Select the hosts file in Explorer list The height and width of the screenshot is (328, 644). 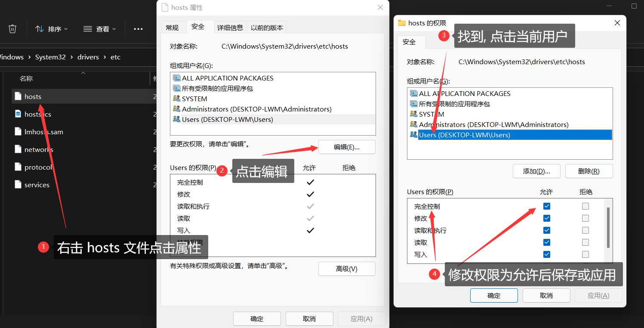click(x=84, y=96)
